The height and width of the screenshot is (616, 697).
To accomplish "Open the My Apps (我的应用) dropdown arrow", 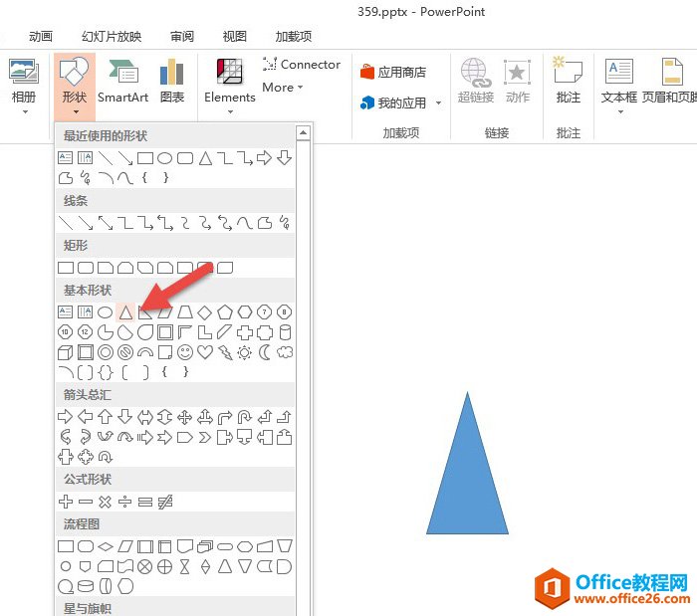I will click(x=438, y=103).
